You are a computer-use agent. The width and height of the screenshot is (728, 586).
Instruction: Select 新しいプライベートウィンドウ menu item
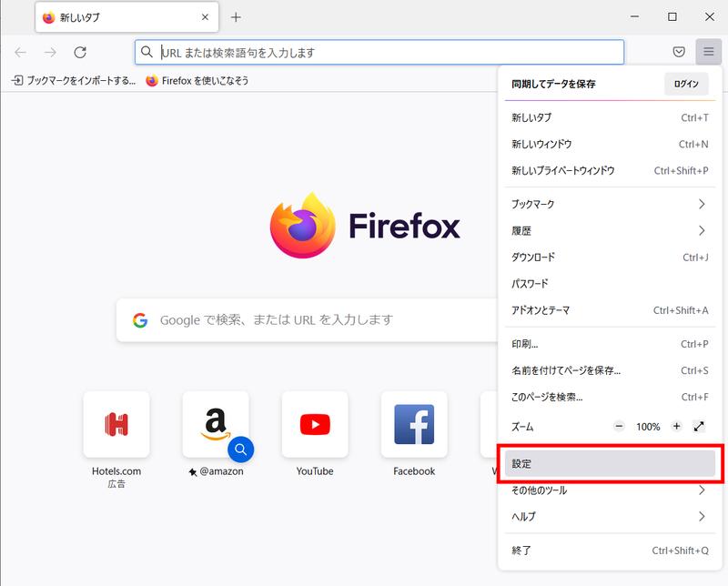(x=610, y=170)
